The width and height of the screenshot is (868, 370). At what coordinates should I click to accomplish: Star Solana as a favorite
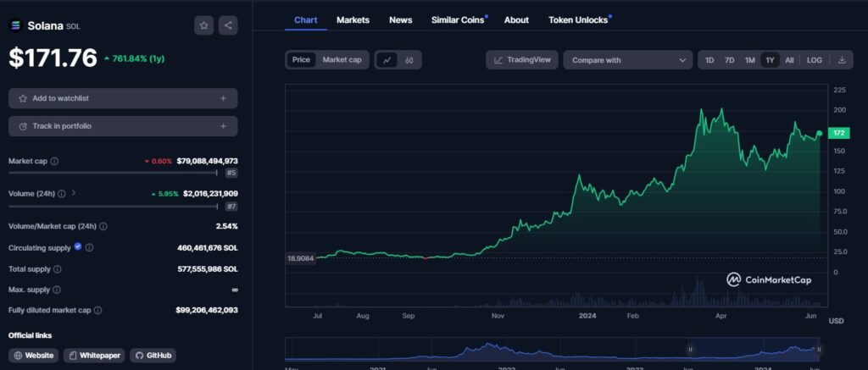[x=203, y=25]
